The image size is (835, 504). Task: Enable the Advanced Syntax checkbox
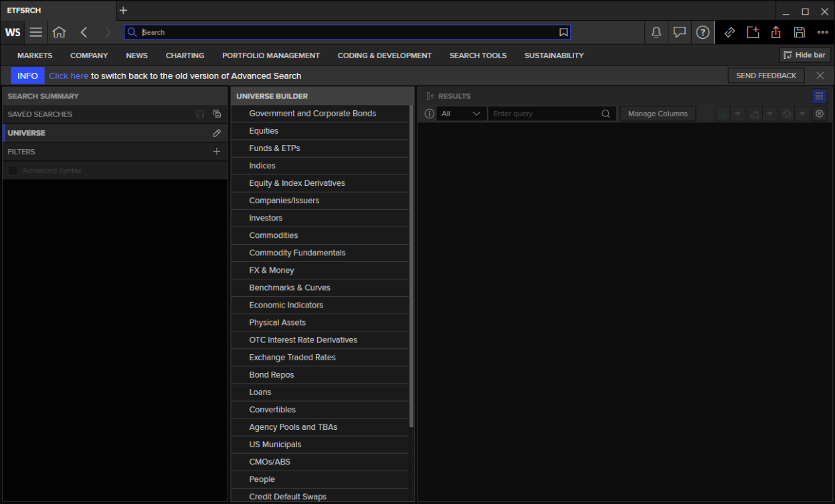point(13,170)
